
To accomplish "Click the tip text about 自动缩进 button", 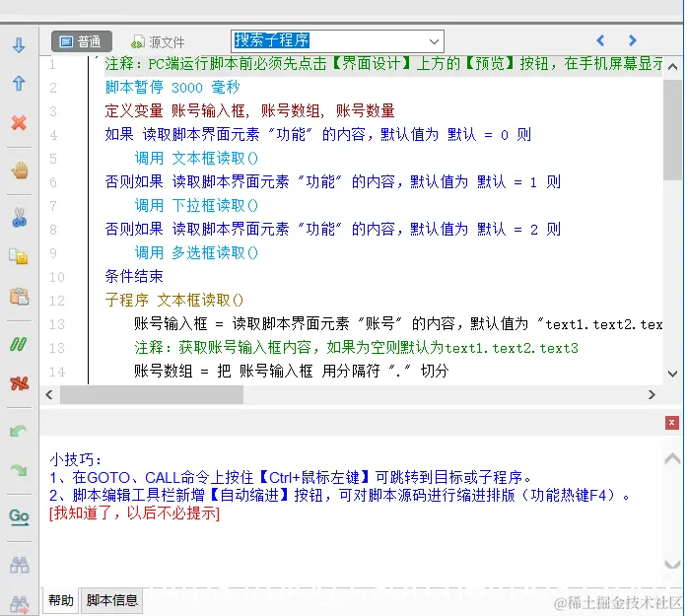I will coord(340,496).
